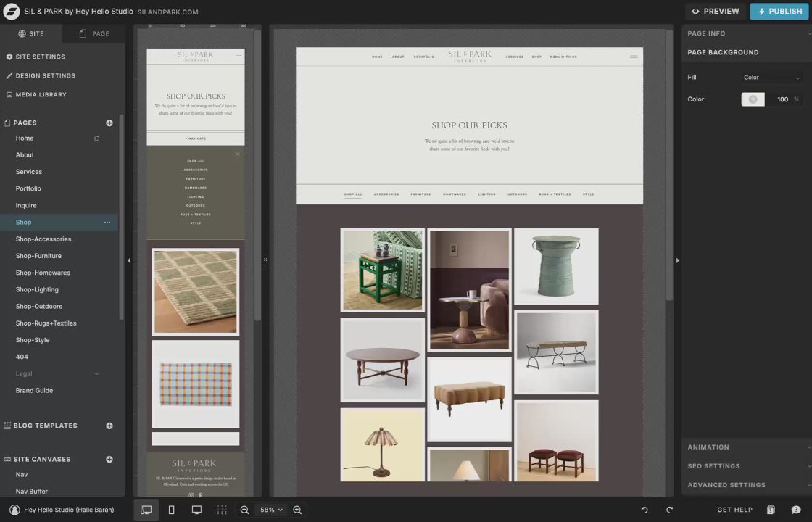812x522 pixels.
Task: Open the zoom level 58% dropdown
Action: pos(271,510)
